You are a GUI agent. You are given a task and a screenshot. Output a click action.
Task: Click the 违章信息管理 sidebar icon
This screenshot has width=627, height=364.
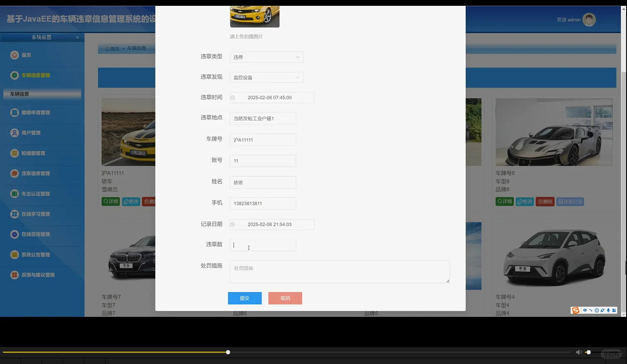pyautogui.click(x=14, y=173)
